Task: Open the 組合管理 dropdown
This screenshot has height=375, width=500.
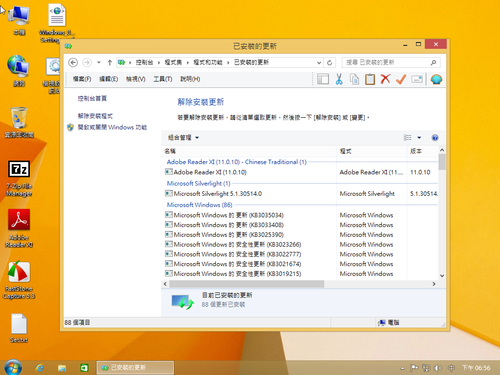Action: (183, 138)
